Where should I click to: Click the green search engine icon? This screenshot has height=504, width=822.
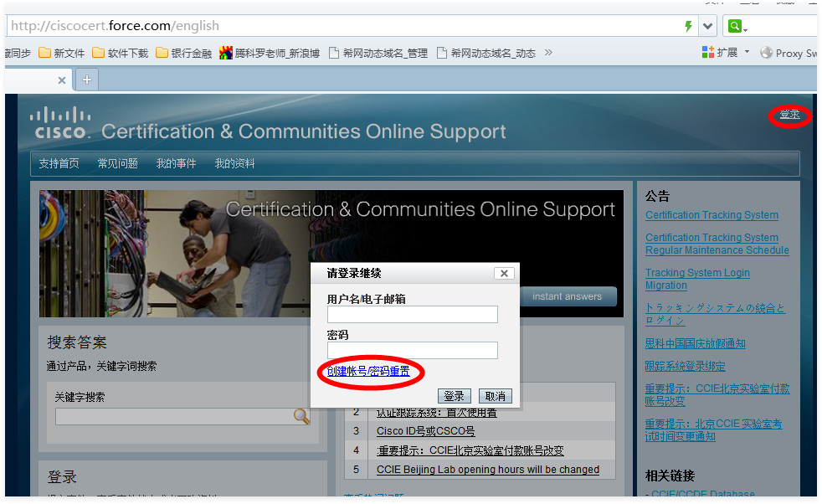735,26
